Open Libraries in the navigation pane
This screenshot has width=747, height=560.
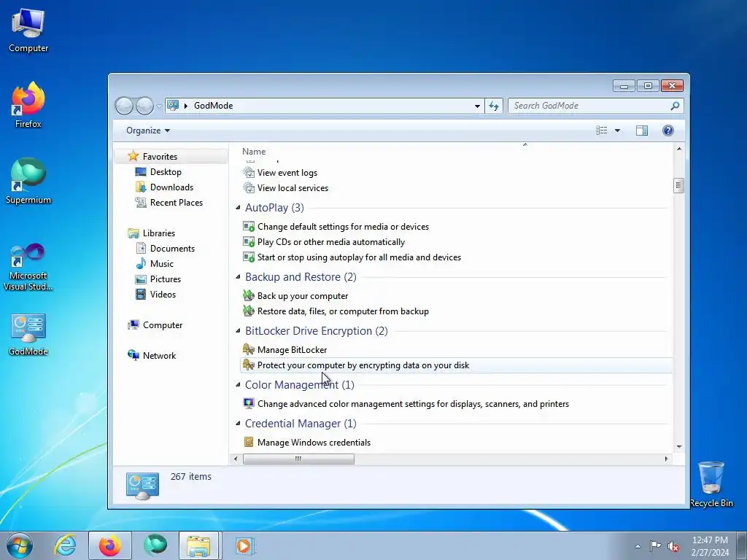point(158,233)
